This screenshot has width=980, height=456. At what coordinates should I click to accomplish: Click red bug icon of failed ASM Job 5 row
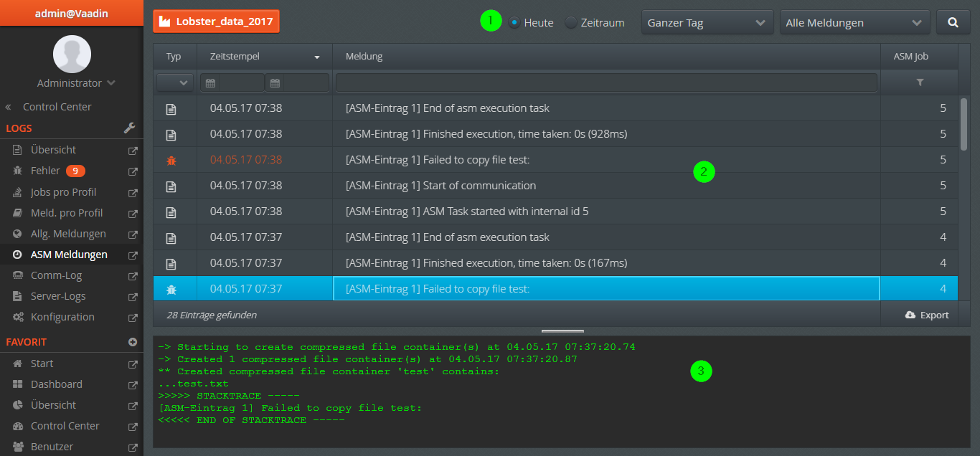[x=171, y=160]
